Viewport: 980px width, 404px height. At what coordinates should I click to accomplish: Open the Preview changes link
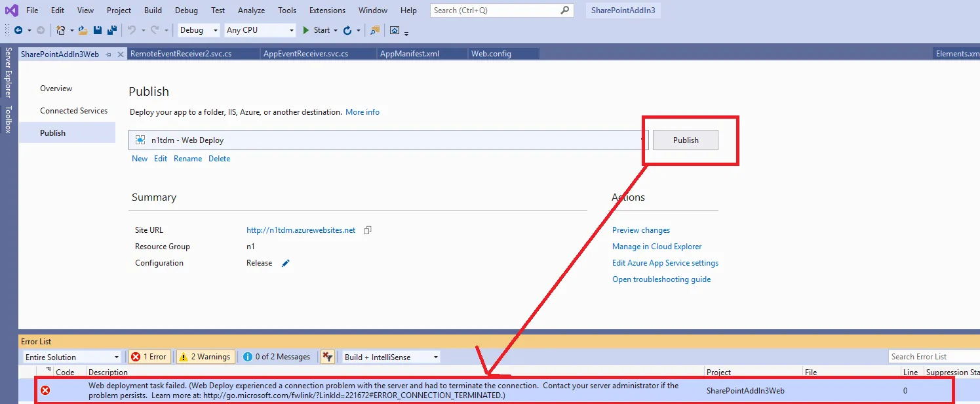coord(641,230)
